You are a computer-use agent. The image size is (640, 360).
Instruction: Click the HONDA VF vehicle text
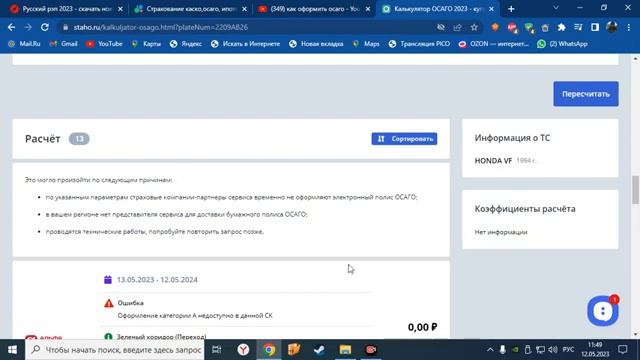(493, 161)
